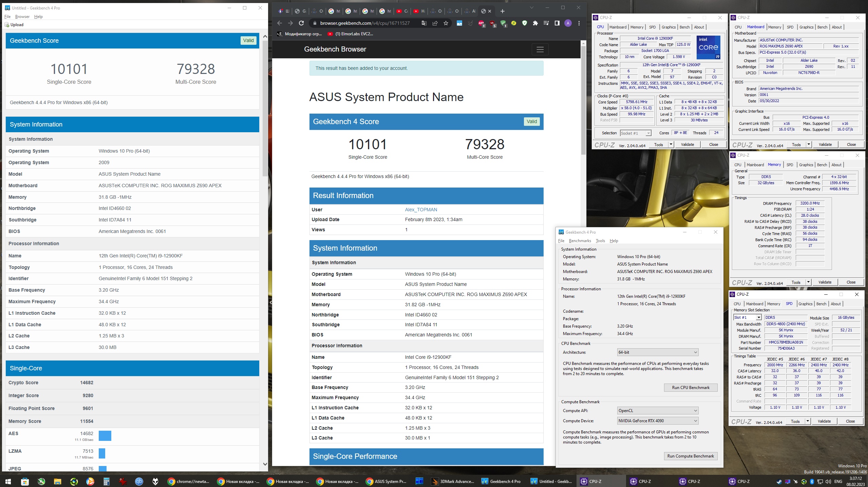
Task: Click scroll down arrow in Geekbench window
Action: (265, 464)
